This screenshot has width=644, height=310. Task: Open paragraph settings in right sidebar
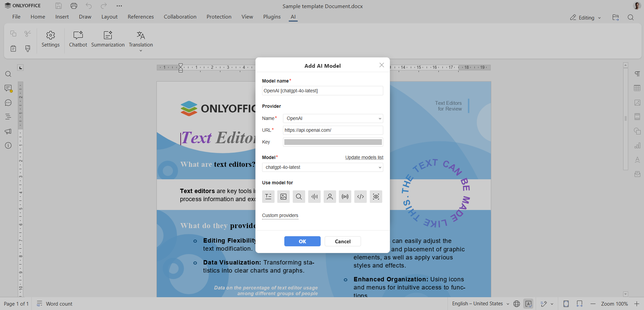637,74
